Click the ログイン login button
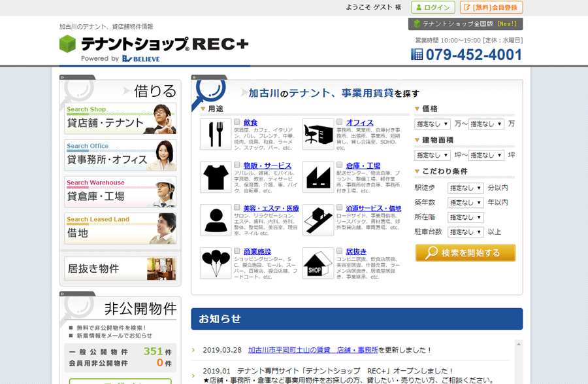588x384 pixels. coord(433,7)
